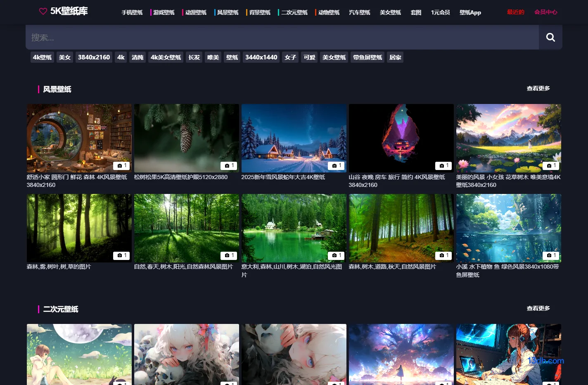Go to 动漫壁纸 category
This screenshot has width=588, height=385.
coord(196,12)
